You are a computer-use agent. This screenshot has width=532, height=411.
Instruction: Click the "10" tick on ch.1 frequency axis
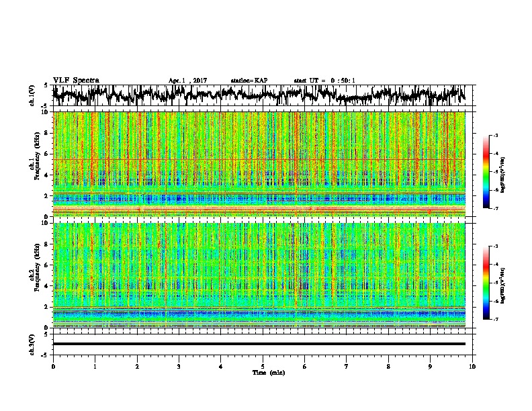pyautogui.click(x=46, y=112)
